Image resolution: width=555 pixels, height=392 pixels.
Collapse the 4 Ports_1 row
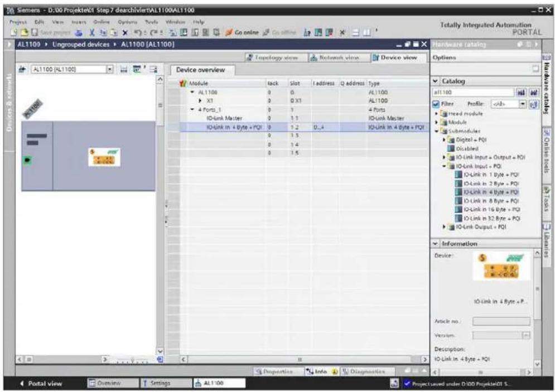[192, 110]
